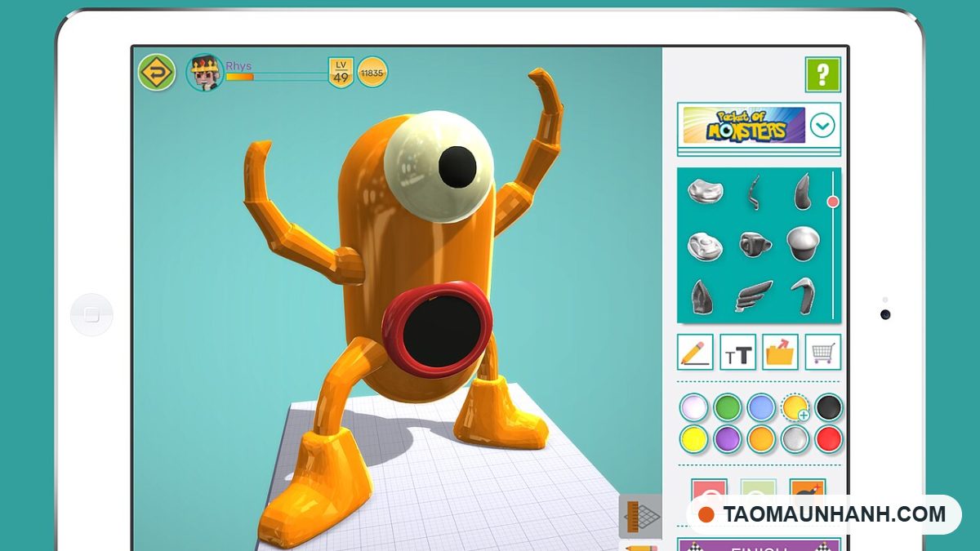Pick the red color swatch
Image resolution: width=980 pixels, height=551 pixels.
(x=829, y=439)
